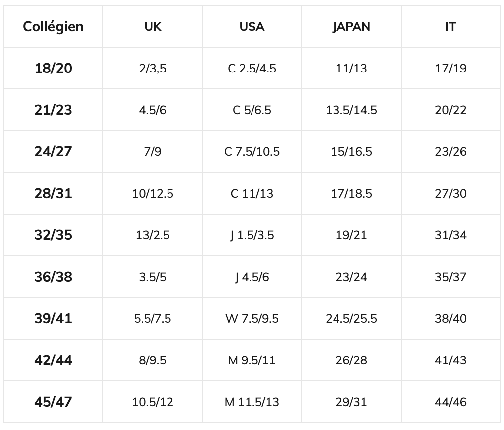Screen dimensions: 504x430
Task: Select the 39/41 size row label
Action: pos(53,319)
